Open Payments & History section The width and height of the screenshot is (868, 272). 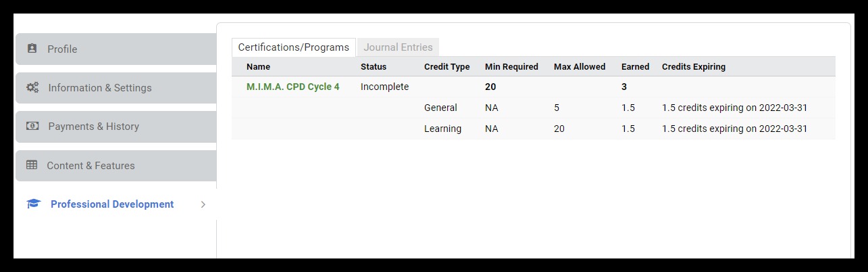point(93,127)
